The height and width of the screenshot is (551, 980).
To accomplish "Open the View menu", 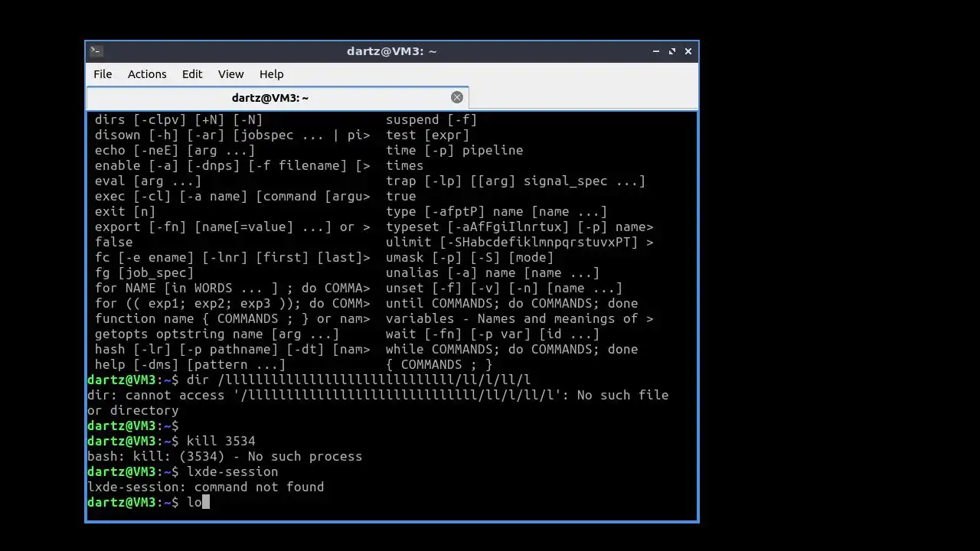I will [x=230, y=74].
